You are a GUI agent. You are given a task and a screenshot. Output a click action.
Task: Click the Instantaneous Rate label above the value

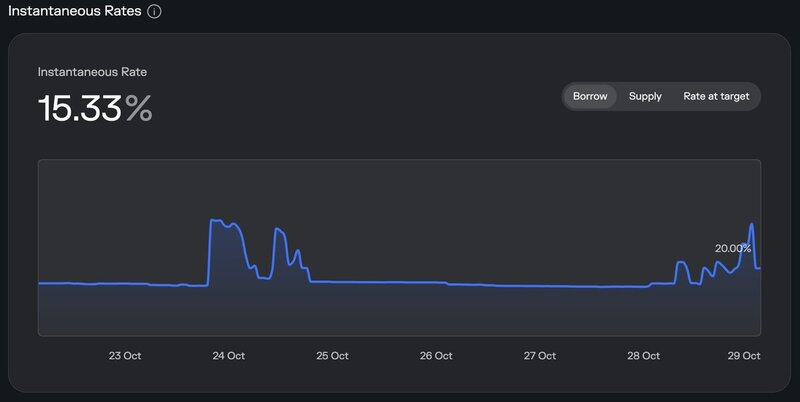tap(93, 72)
